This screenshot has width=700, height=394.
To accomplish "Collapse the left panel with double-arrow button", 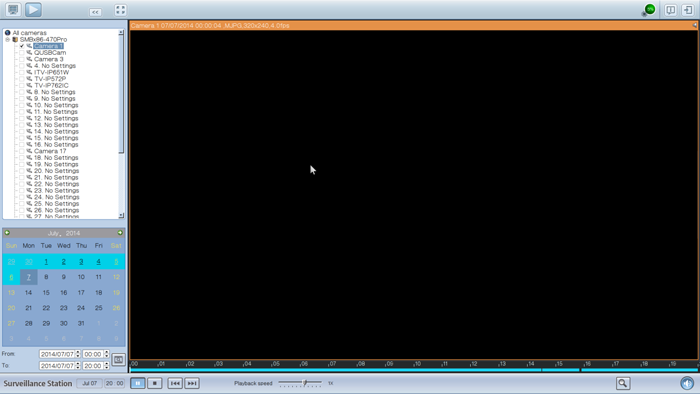I will (95, 12).
